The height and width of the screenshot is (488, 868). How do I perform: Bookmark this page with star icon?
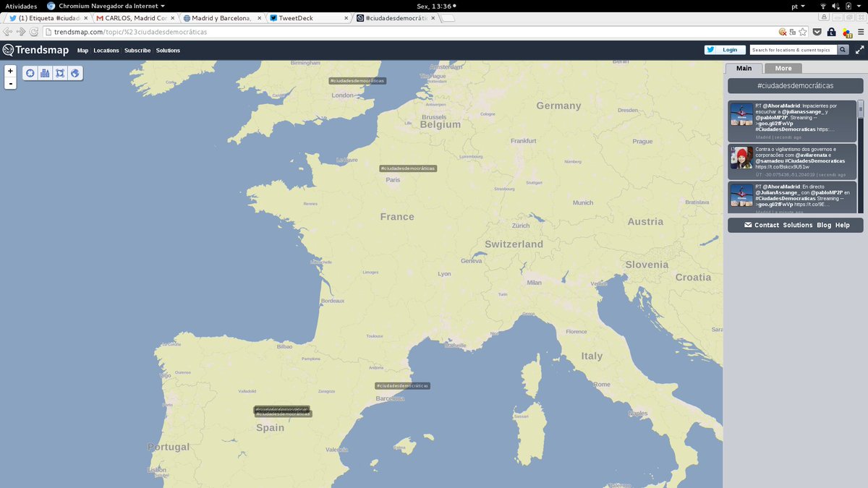[803, 32]
